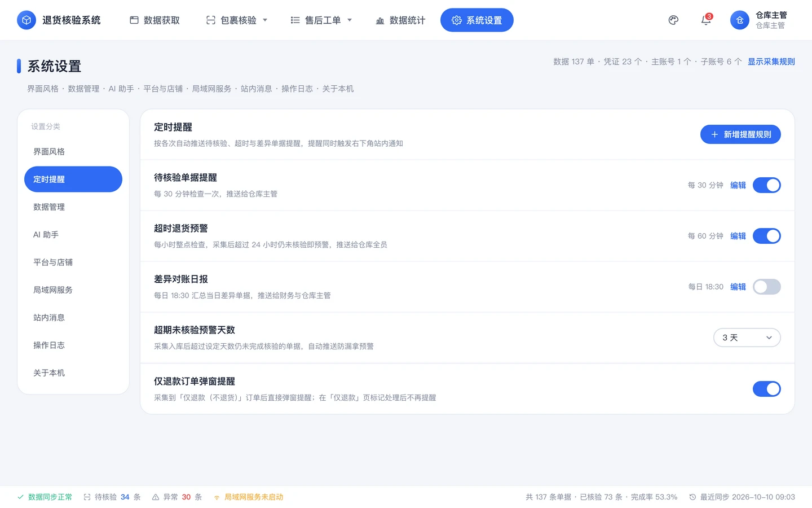Go to the 数据获取 nav tab
Screen dimensions: 812x508
click(x=155, y=20)
